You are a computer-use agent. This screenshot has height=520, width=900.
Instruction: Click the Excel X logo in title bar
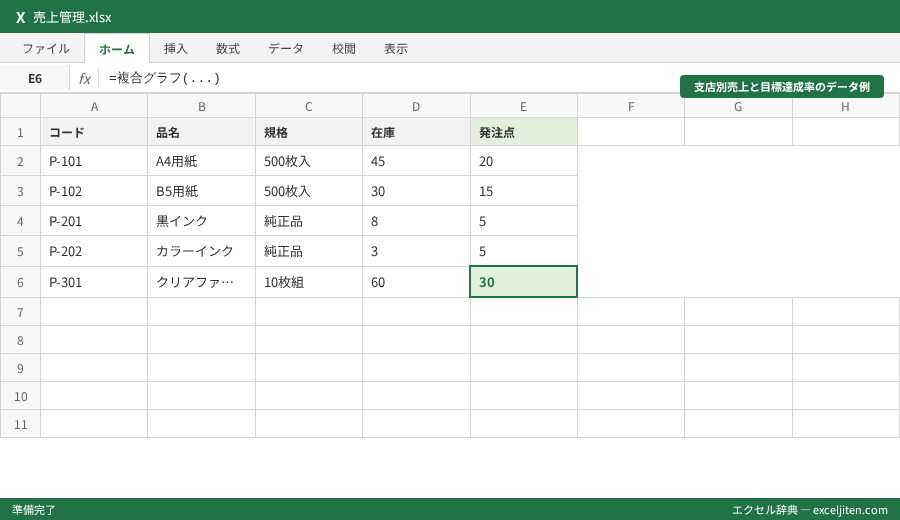21,17
